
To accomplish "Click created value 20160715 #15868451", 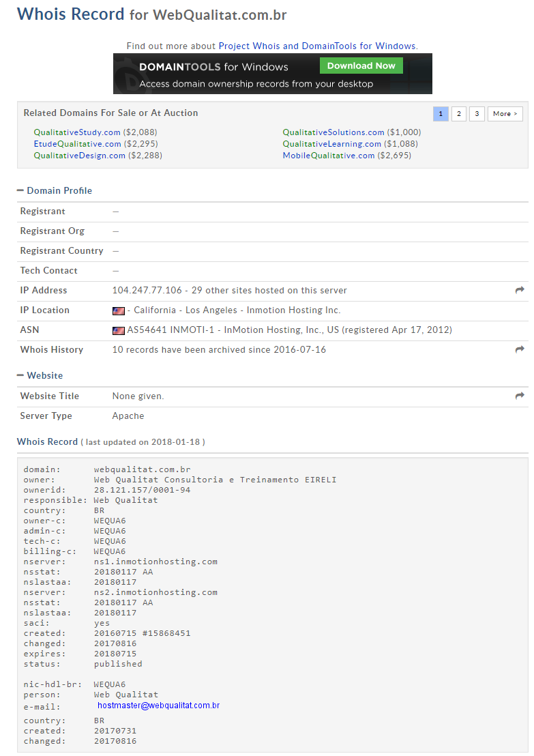I will click(142, 633).
